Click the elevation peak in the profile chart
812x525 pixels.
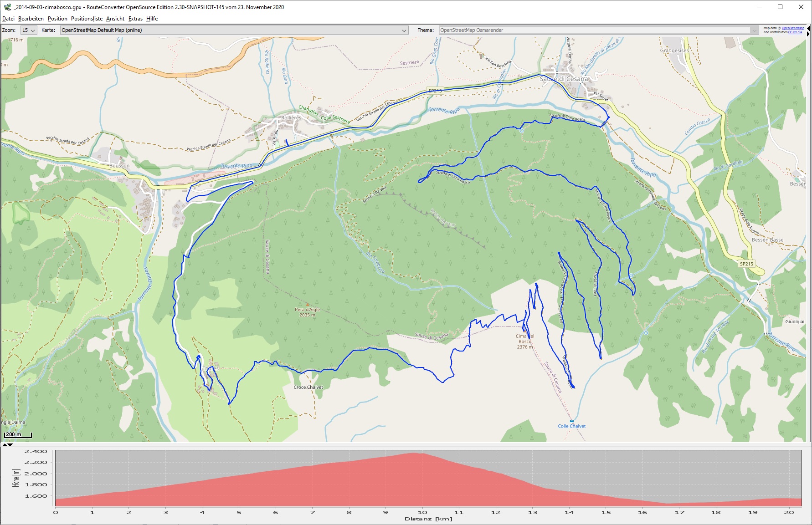coord(415,453)
